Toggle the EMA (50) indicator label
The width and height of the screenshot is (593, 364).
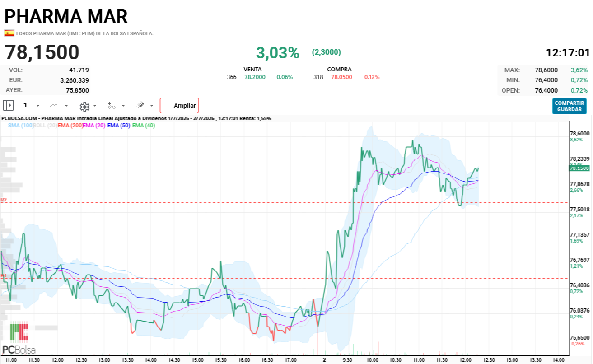(119, 126)
